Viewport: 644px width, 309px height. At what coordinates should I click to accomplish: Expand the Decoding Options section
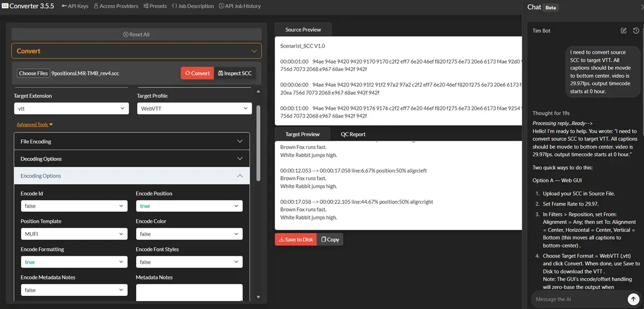click(132, 159)
